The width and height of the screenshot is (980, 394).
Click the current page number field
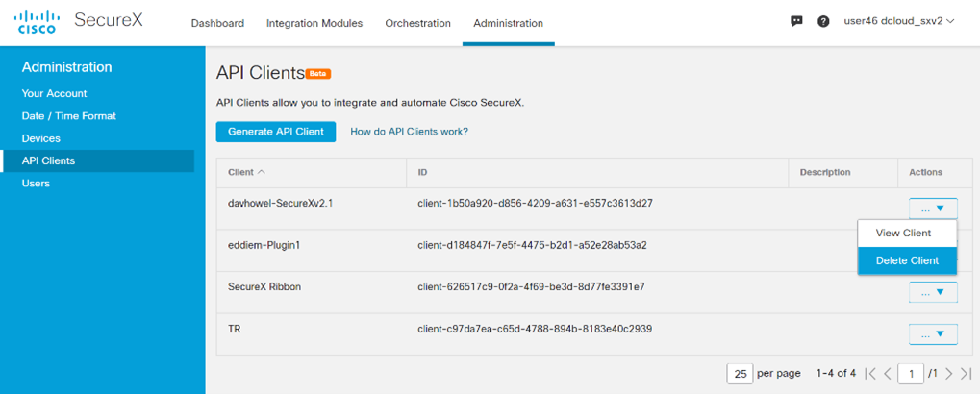tap(911, 374)
